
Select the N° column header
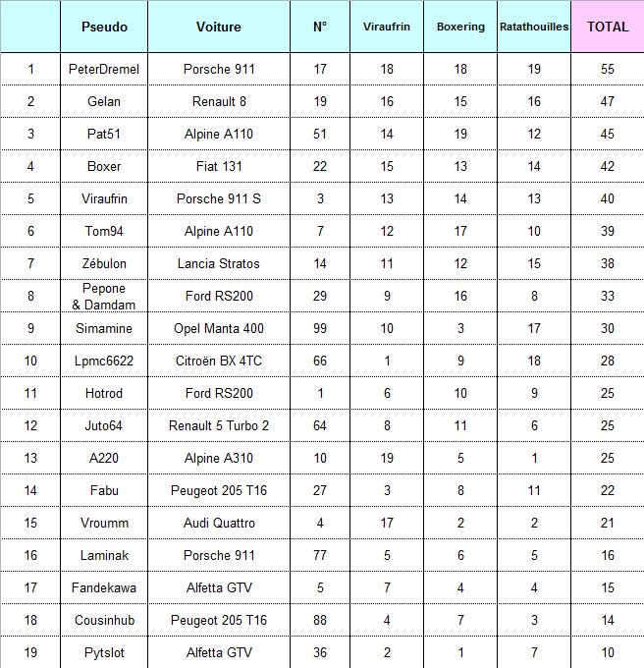320,27
